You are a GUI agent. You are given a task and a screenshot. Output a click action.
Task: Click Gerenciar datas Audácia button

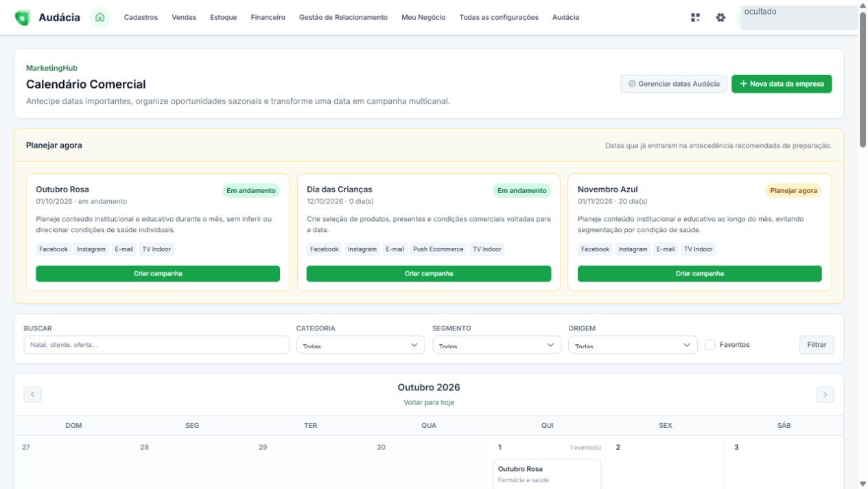click(673, 84)
